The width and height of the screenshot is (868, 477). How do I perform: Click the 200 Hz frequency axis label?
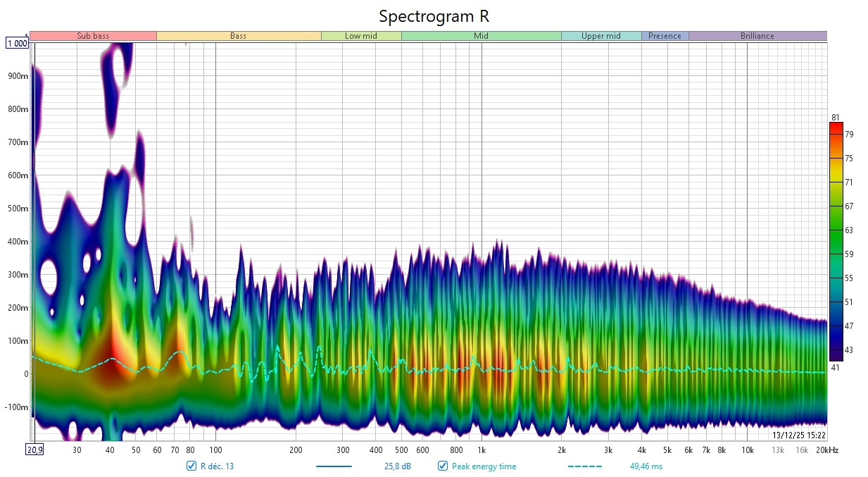(x=296, y=450)
